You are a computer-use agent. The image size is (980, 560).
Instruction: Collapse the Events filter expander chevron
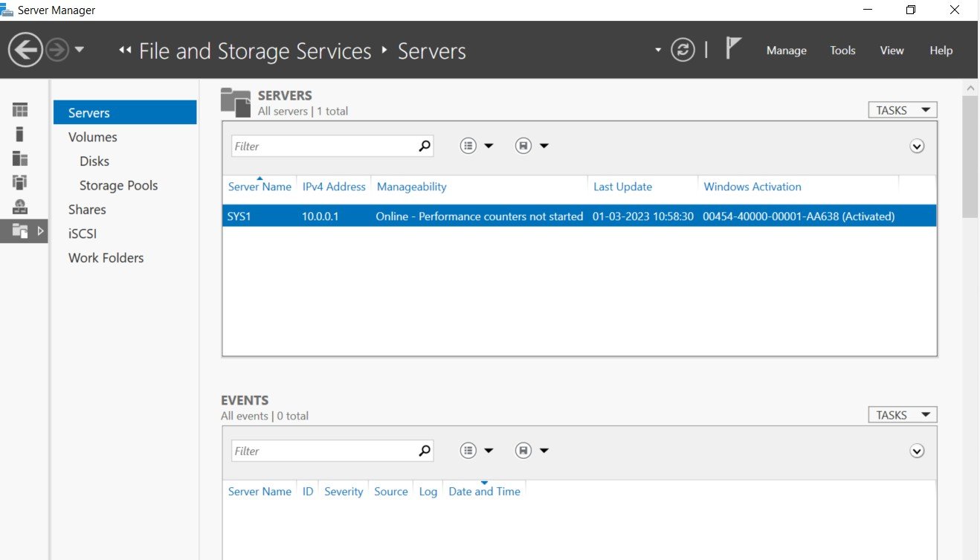pos(917,451)
